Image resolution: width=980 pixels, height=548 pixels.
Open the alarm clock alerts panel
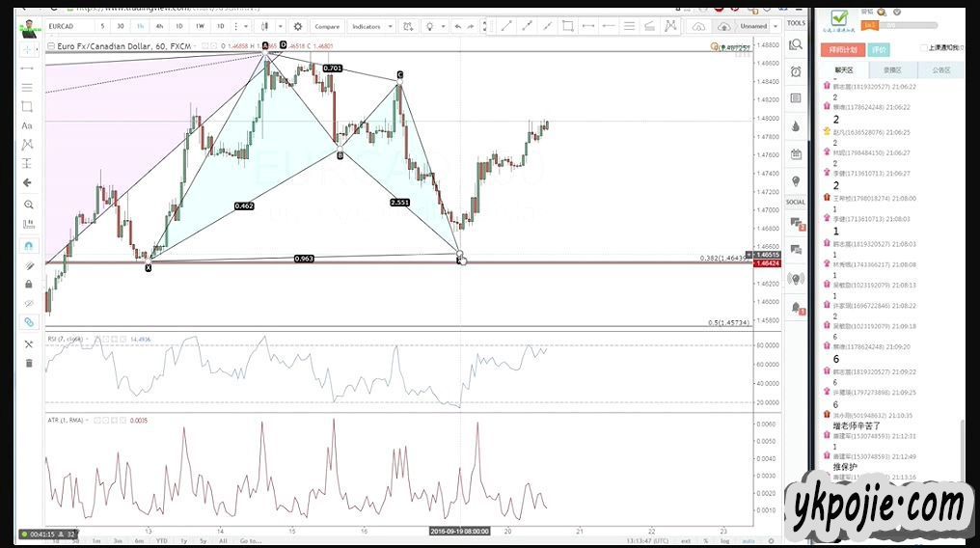coord(796,71)
